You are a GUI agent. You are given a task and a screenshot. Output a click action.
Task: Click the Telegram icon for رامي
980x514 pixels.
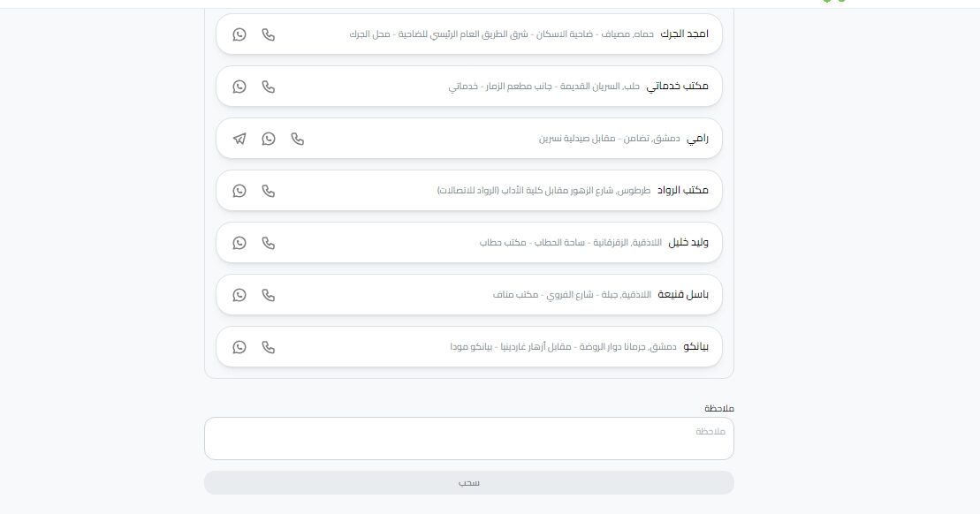tap(239, 139)
